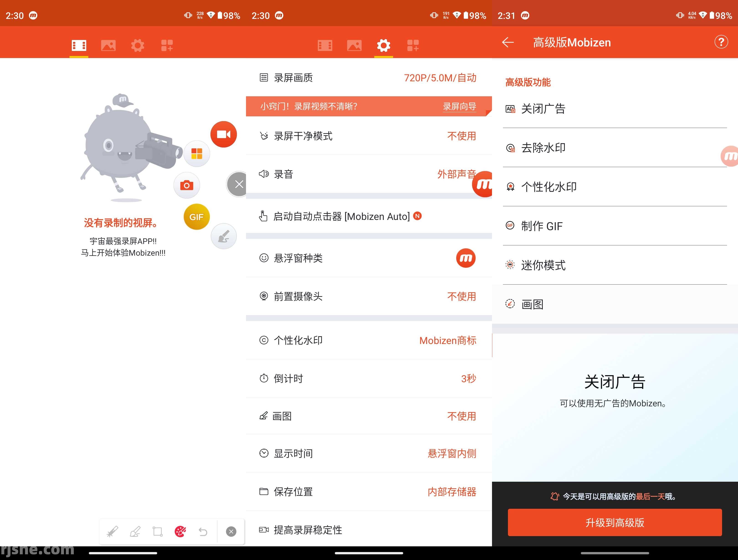Tap the speaker icon beside 录音
Screen dimensions: 738x560
pyautogui.click(x=264, y=174)
